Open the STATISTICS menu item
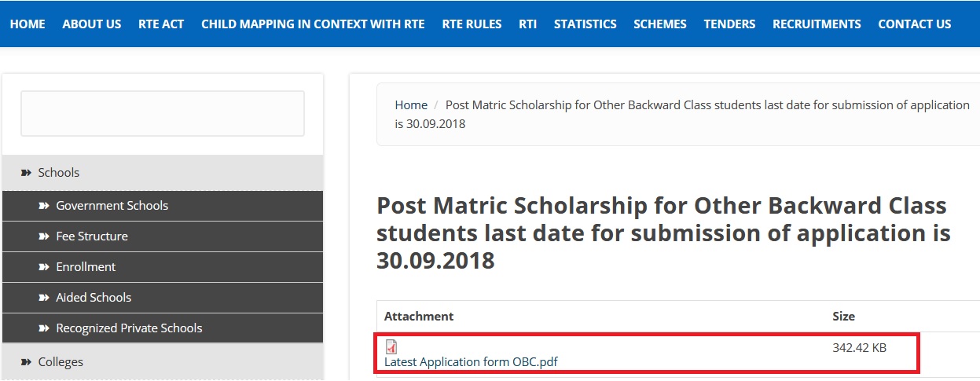Image resolution: width=980 pixels, height=381 pixels. coord(585,24)
